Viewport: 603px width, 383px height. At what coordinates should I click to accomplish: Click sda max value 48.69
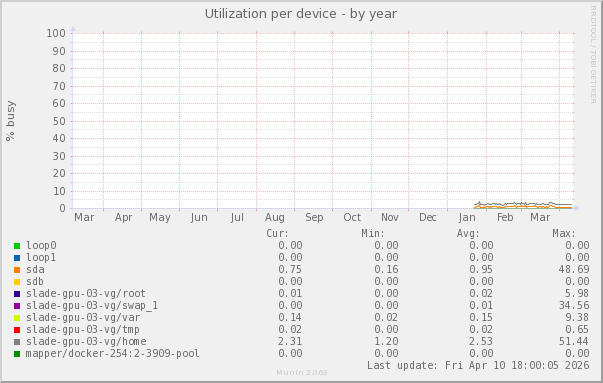pyautogui.click(x=574, y=269)
